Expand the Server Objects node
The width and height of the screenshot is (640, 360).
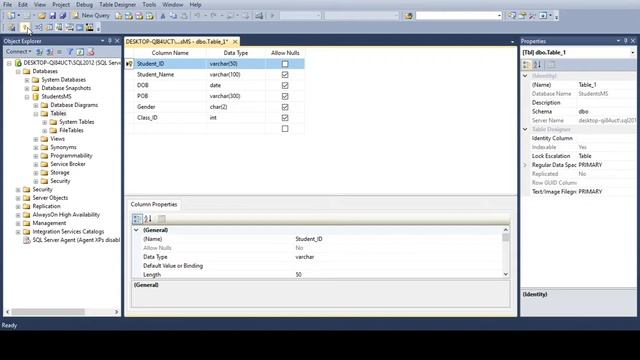click(18, 198)
